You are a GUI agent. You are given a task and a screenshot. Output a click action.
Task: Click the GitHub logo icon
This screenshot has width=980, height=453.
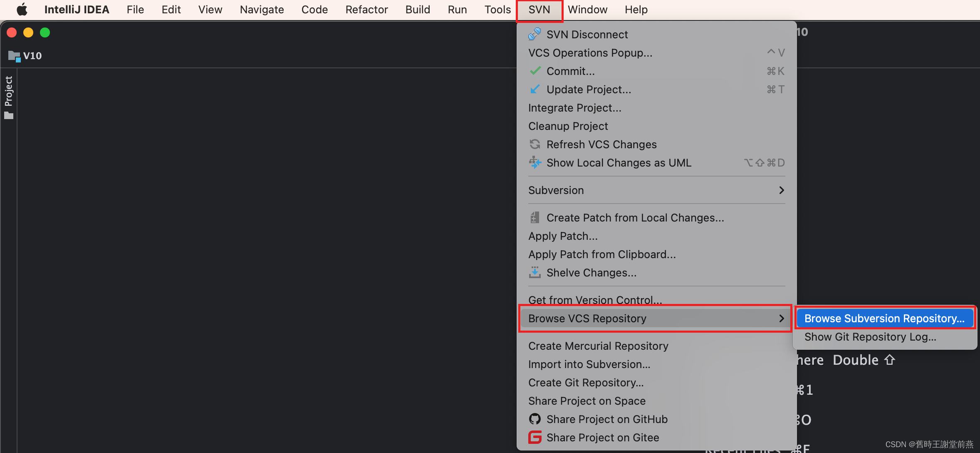coord(535,419)
